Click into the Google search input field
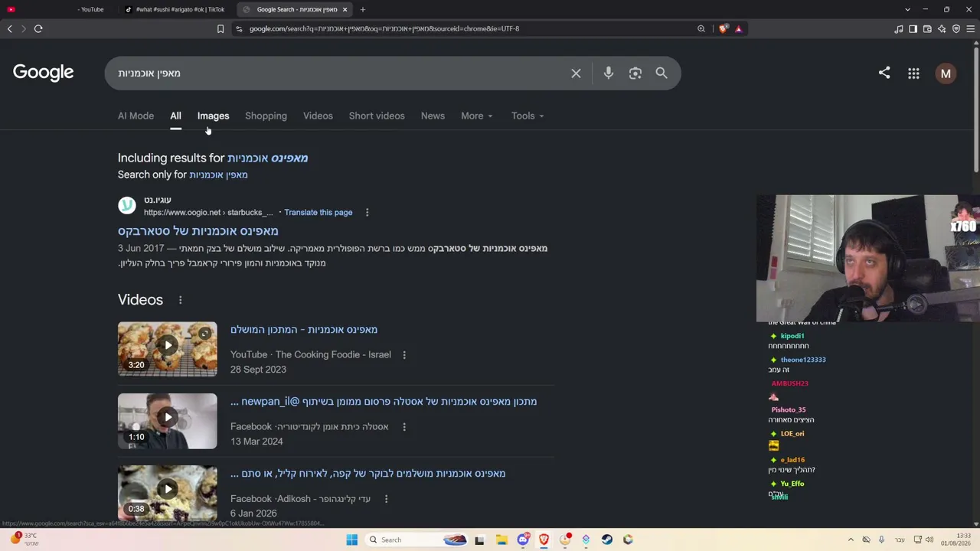 click(x=337, y=73)
